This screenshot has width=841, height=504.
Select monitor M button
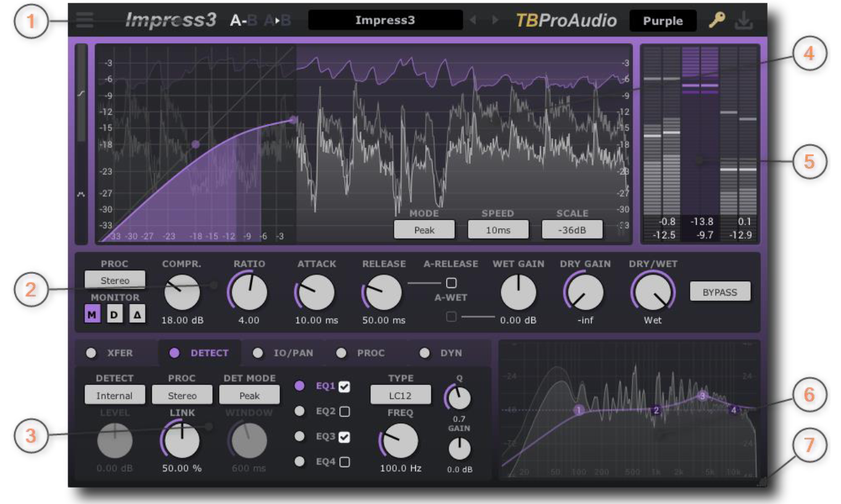pyautogui.click(x=92, y=314)
